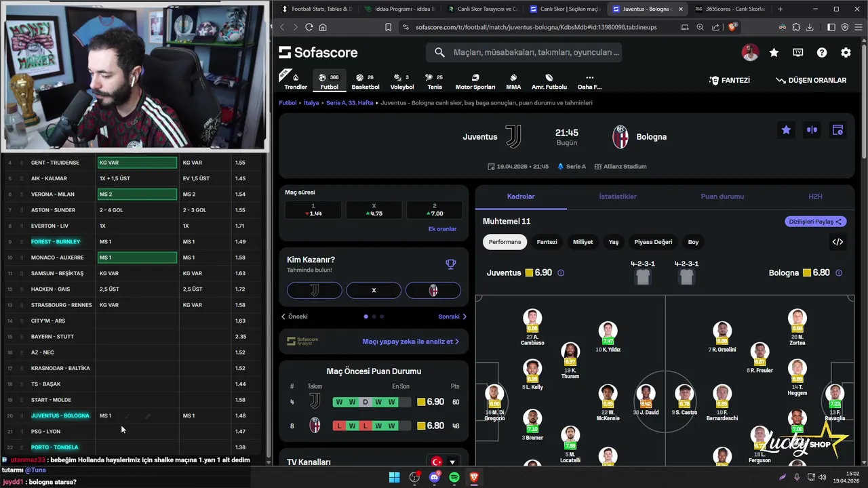Show Juventus rating info icon
The height and width of the screenshot is (488, 868).
pos(561,273)
